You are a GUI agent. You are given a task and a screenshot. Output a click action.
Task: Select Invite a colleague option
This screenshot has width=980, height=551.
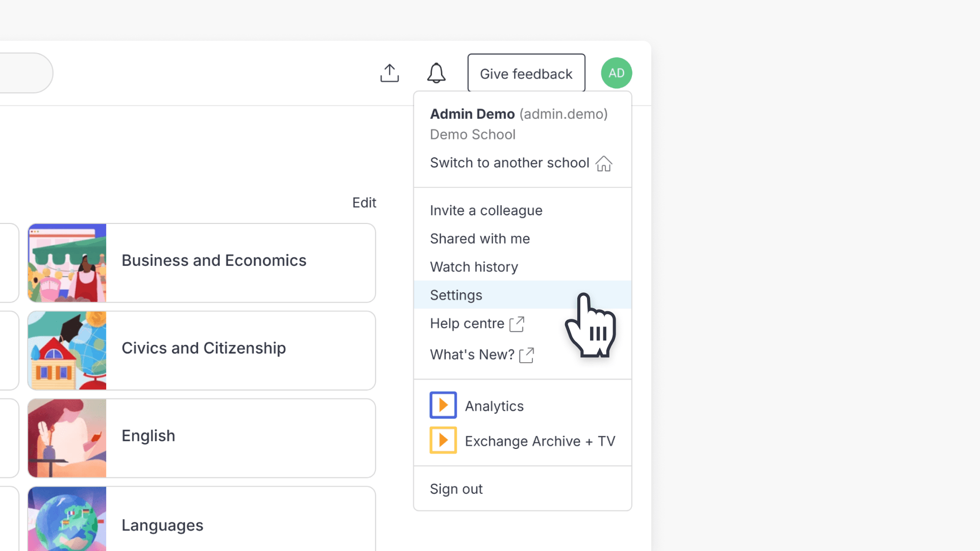(x=485, y=210)
